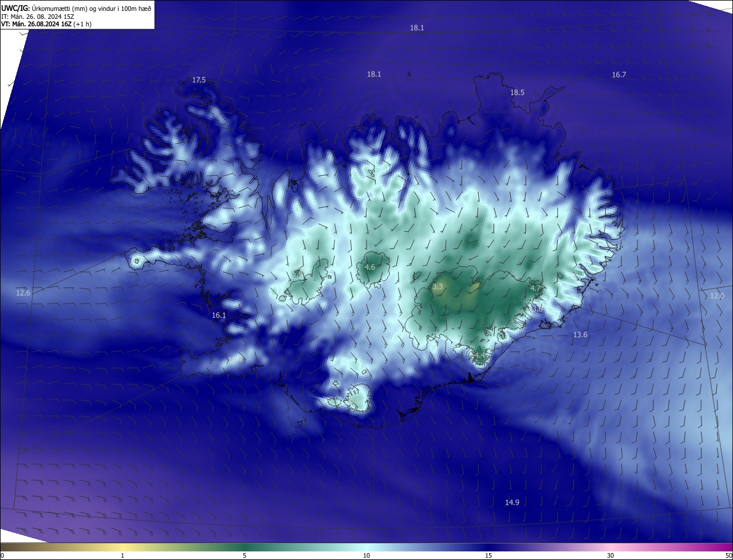This screenshot has width=733, height=560.
Task: Select the 4.7 value label
Action: point(535,288)
